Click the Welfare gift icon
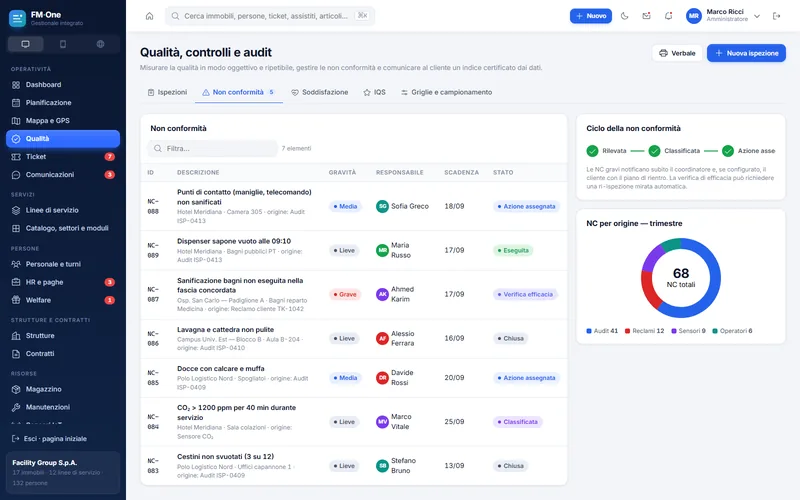This screenshot has width=800, height=500. [16, 300]
